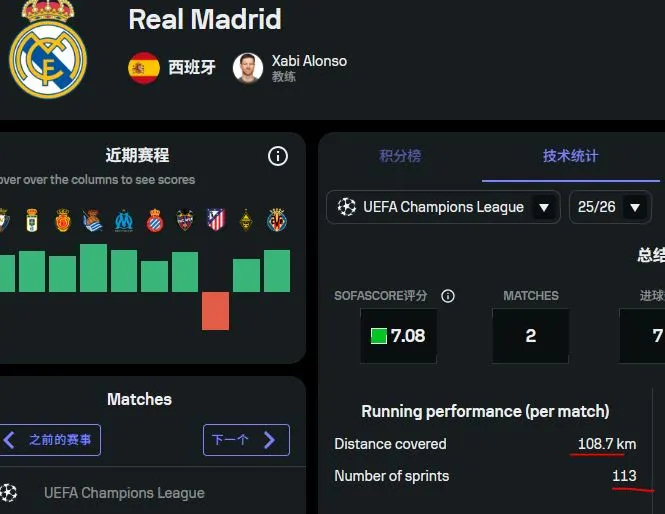
Task: Select the Olympique Marseille crest
Action: click(124, 220)
